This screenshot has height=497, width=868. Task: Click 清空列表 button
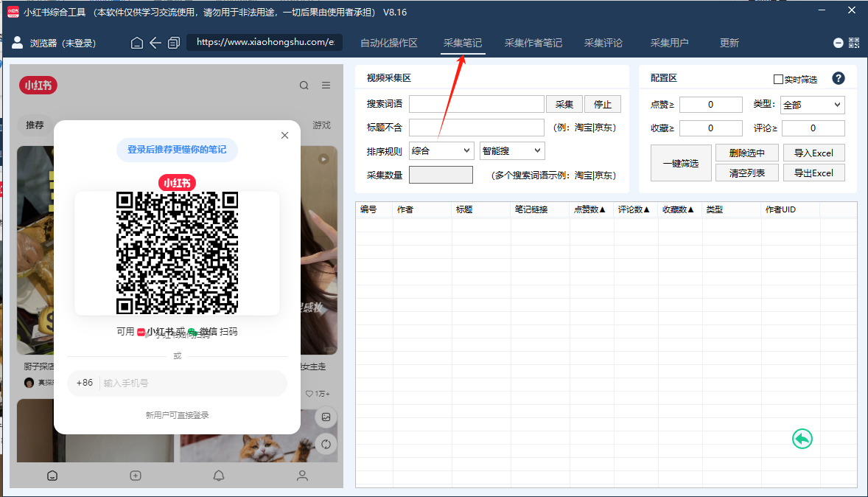(x=747, y=173)
